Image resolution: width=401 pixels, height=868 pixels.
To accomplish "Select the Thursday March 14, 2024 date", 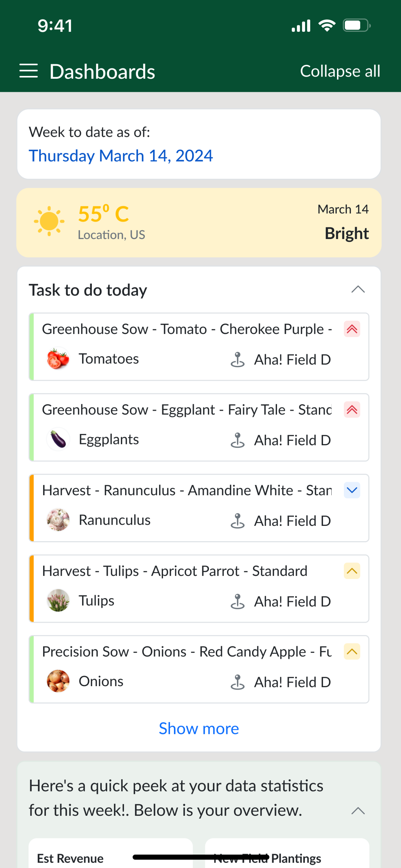I will [x=121, y=156].
